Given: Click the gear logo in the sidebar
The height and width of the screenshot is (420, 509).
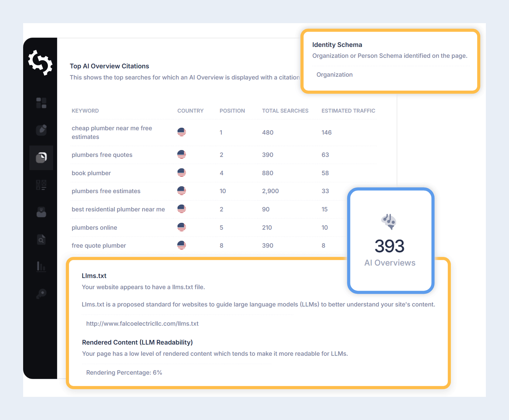Looking at the screenshot, I should click(x=40, y=63).
